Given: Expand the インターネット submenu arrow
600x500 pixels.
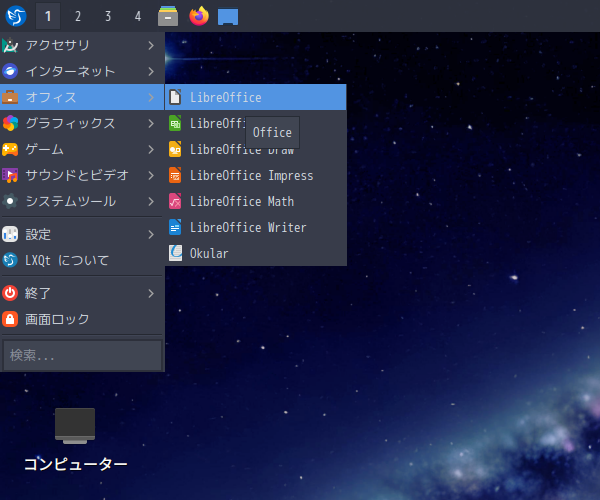Looking at the screenshot, I should point(151,71).
